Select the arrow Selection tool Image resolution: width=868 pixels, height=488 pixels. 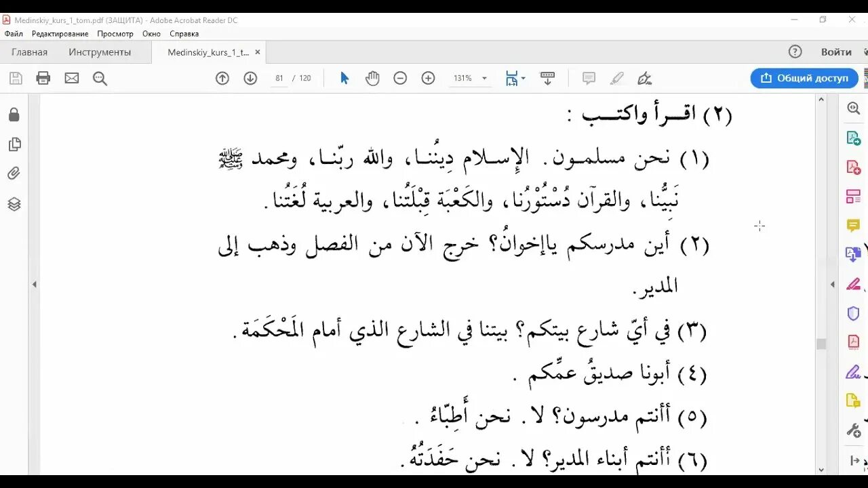[344, 79]
